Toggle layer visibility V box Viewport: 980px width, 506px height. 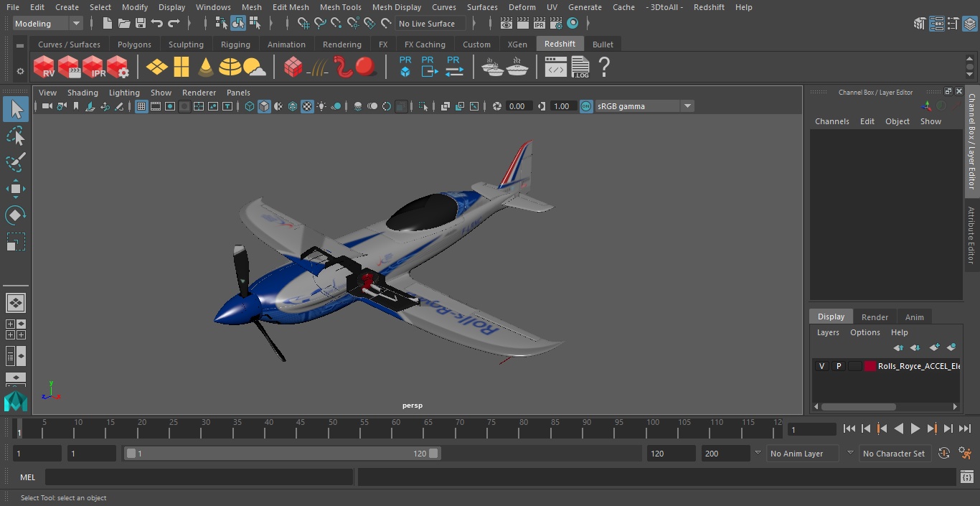(x=821, y=366)
